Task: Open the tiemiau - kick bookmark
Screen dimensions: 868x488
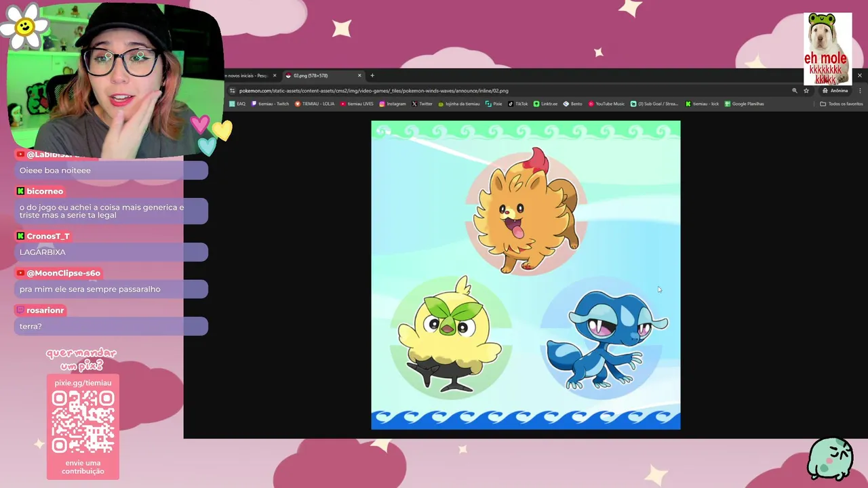Action: click(x=702, y=104)
